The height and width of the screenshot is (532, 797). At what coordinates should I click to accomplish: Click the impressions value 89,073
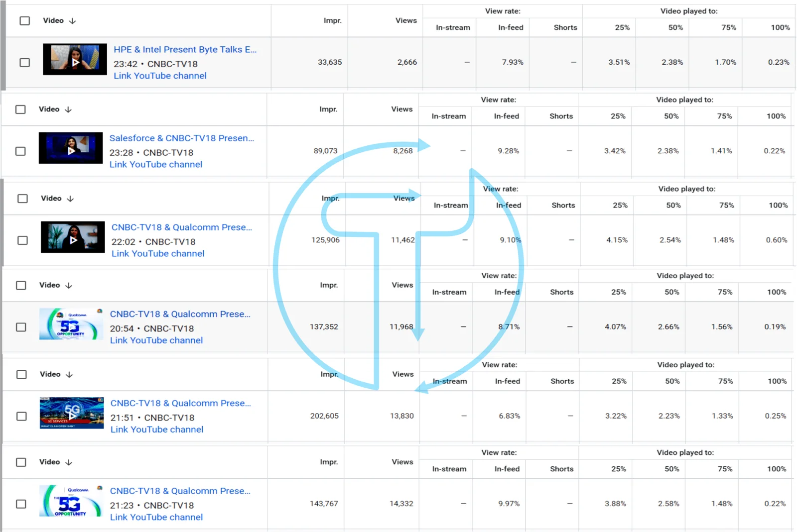click(325, 151)
